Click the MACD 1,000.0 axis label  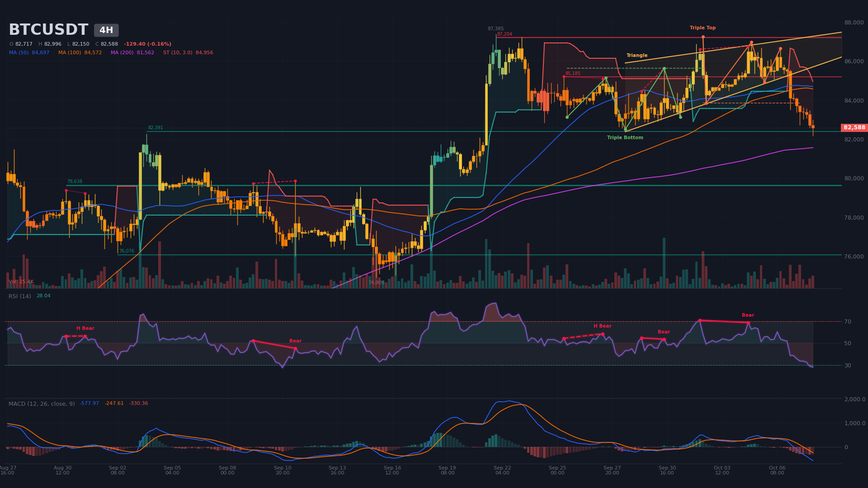click(x=855, y=423)
